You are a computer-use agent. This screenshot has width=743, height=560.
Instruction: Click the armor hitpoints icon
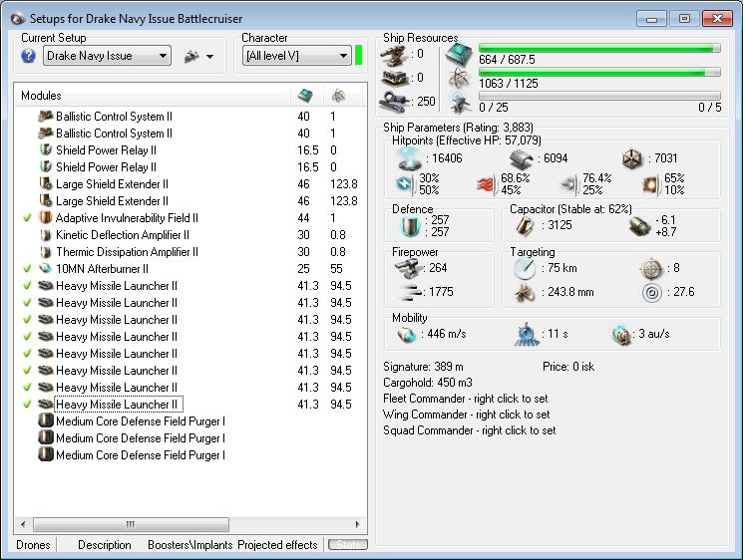[523, 160]
